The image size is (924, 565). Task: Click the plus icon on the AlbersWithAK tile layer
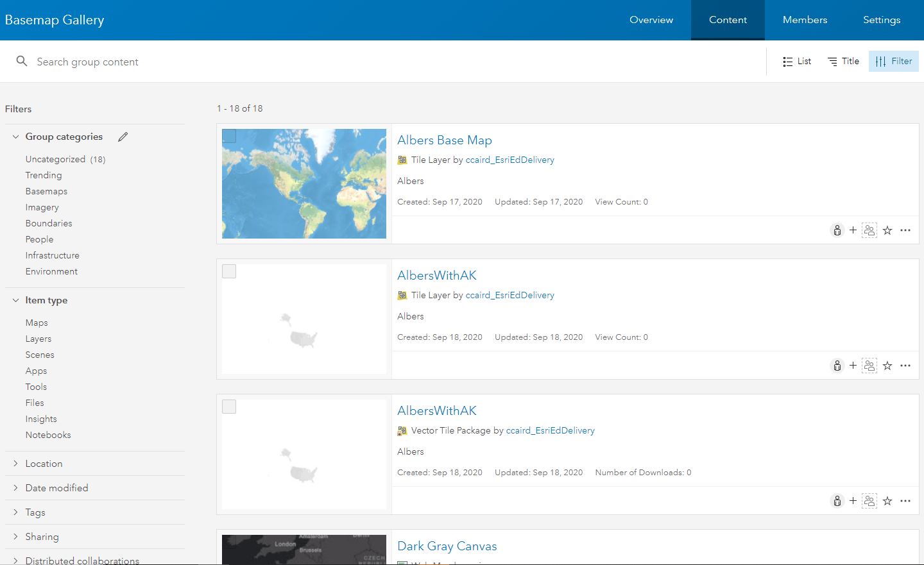coord(853,365)
